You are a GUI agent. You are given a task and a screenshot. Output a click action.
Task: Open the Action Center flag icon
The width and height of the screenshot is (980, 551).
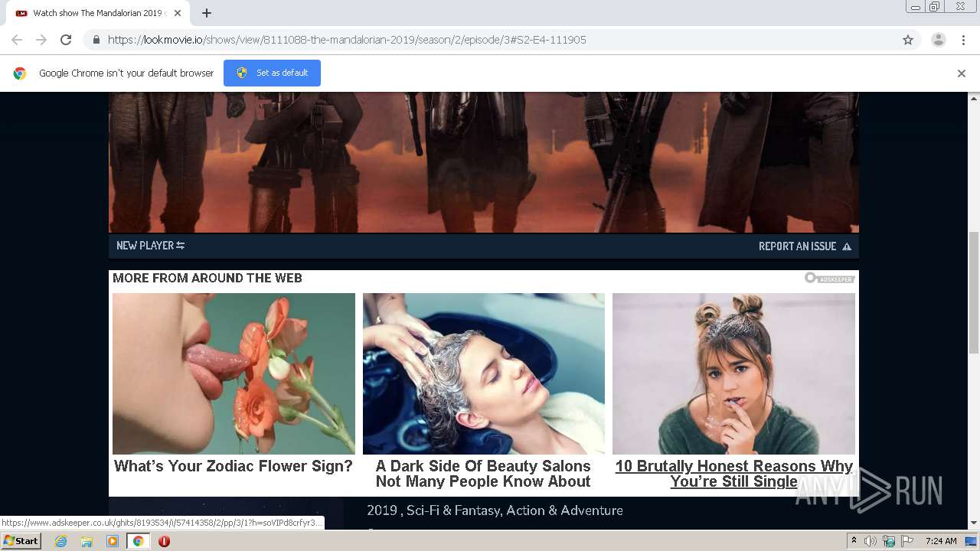tap(907, 541)
